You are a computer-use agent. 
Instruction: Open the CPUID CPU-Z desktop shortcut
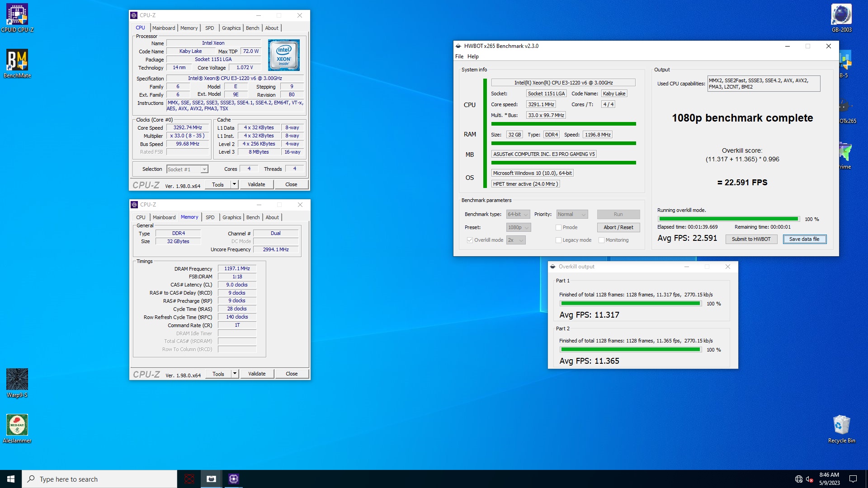[17, 18]
